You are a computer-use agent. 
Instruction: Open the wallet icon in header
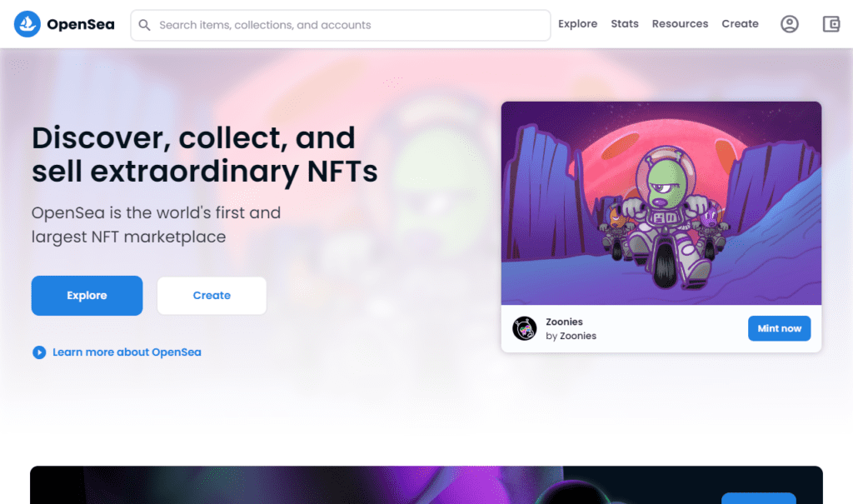pos(831,24)
